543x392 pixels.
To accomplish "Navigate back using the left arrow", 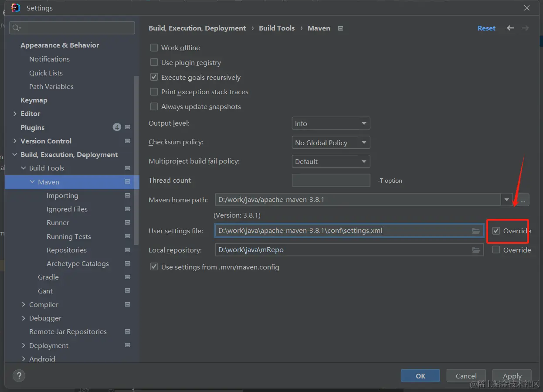I will tap(510, 28).
